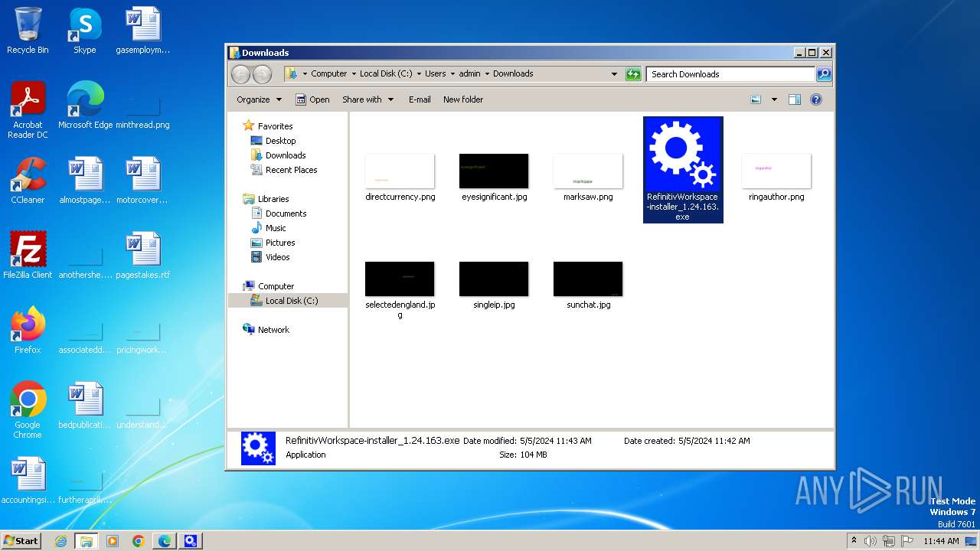Open Windows Media Player from taskbar
980x551 pixels.
[x=113, y=541]
